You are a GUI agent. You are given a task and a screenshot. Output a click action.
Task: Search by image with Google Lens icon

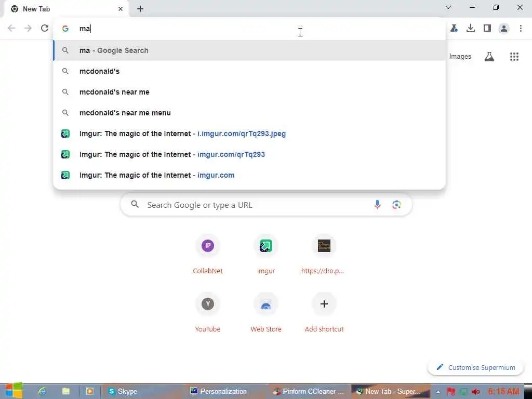pyautogui.click(x=396, y=205)
